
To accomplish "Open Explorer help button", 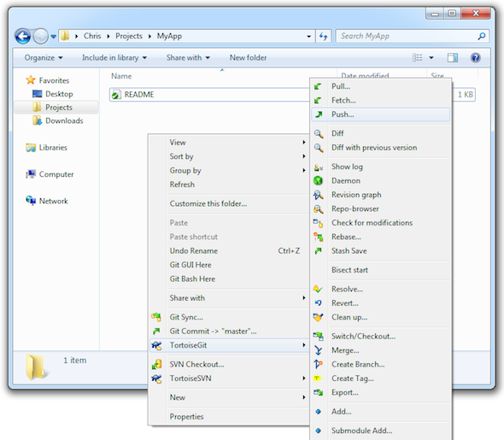I will click(x=476, y=58).
